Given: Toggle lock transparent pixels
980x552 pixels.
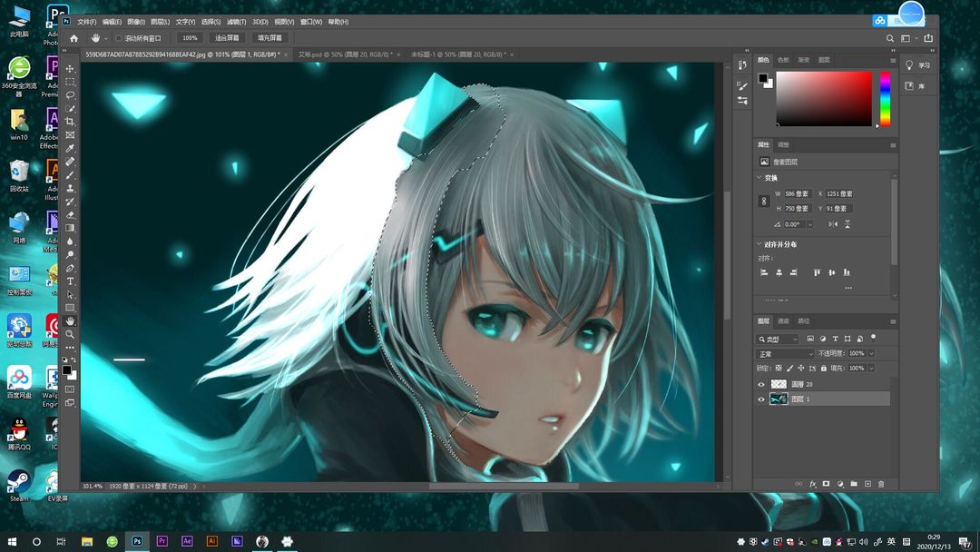Looking at the screenshot, I should pyautogui.click(x=779, y=369).
